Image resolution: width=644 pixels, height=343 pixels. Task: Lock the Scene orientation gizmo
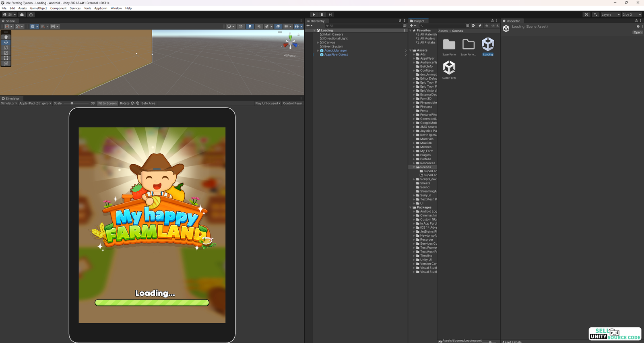298,35
